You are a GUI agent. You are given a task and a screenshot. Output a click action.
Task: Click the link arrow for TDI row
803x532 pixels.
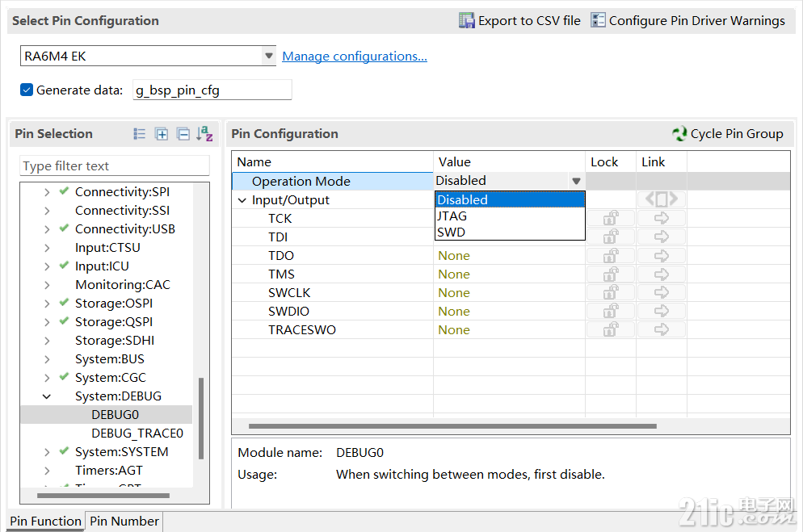pyautogui.click(x=661, y=237)
